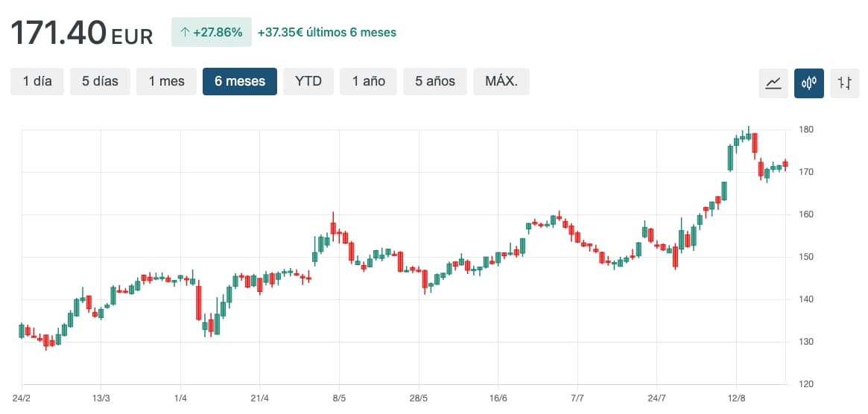This screenshot has height=414, width=868.
Task: Switch to the OHLC bar chart icon
Action: [x=844, y=83]
